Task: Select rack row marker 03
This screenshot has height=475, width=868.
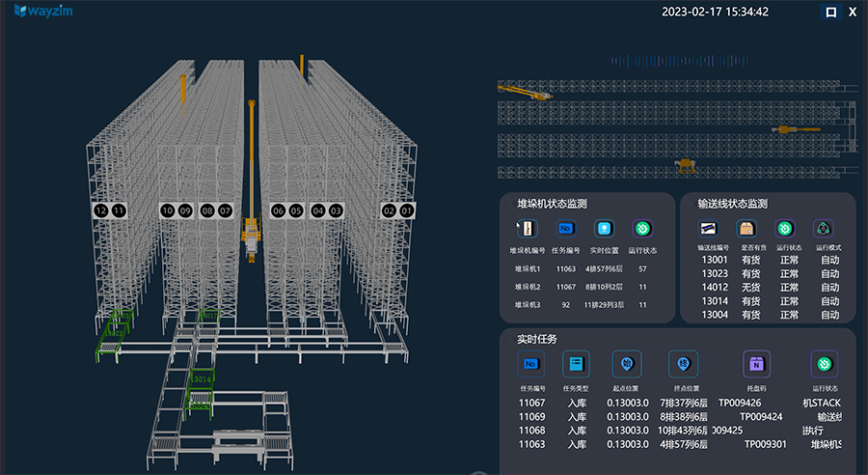Action: 336,210
